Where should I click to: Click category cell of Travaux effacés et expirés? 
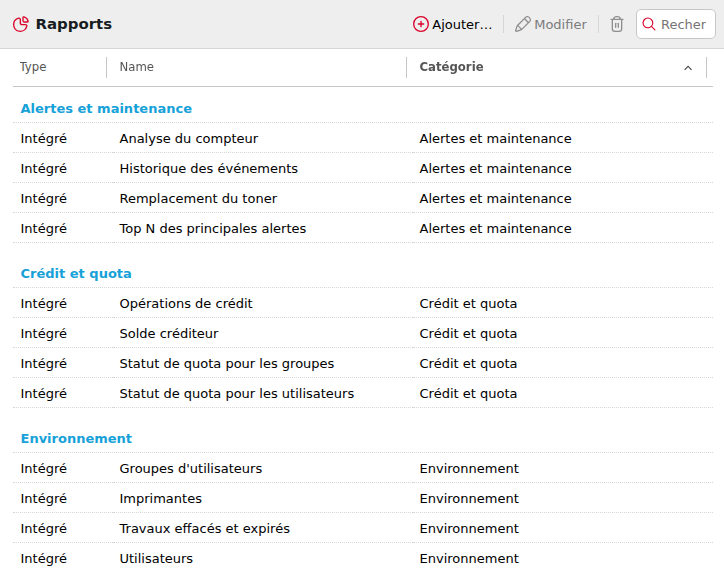click(469, 528)
